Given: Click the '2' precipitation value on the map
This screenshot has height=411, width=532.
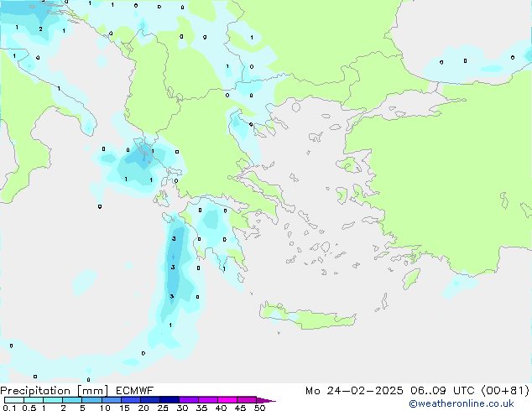Looking at the screenshot, I should pyautogui.click(x=41, y=29).
